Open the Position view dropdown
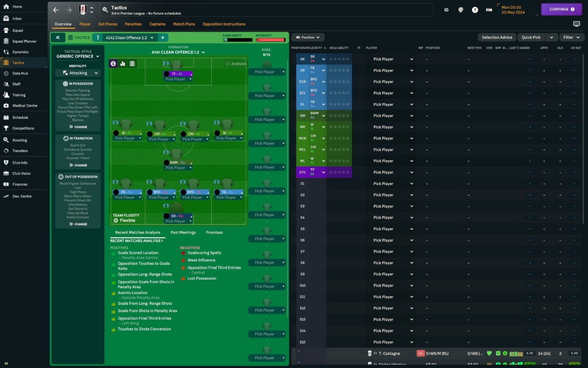 tap(308, 37)
